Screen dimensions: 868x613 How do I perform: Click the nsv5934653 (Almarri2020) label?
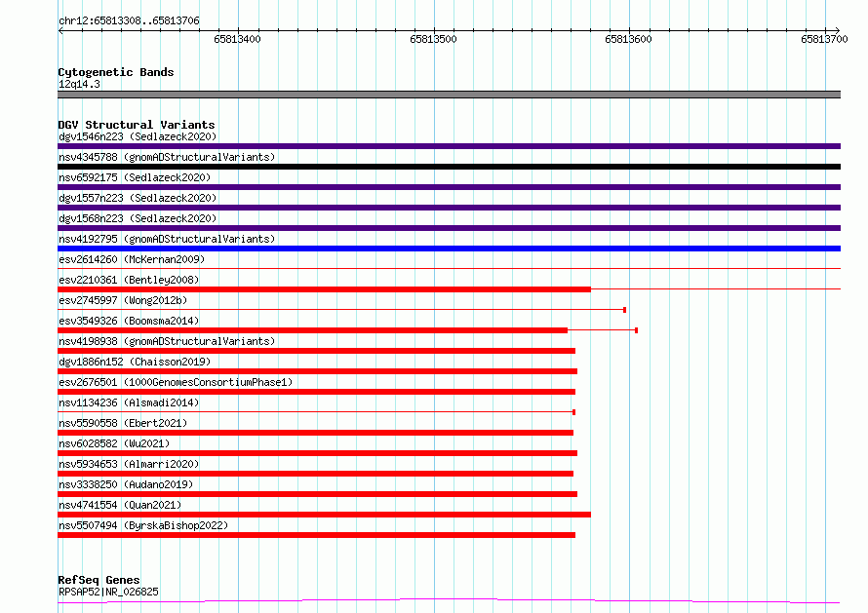pyautogui.click(x=129, y=464)
